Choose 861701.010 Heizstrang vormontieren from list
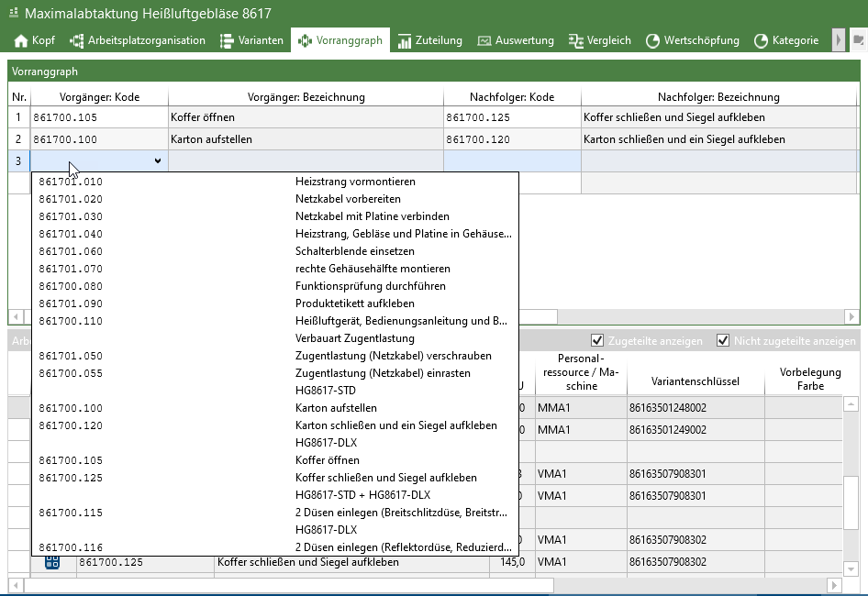Image resolution: width=868 pixels, height=596 pixels. coord(275,182)
